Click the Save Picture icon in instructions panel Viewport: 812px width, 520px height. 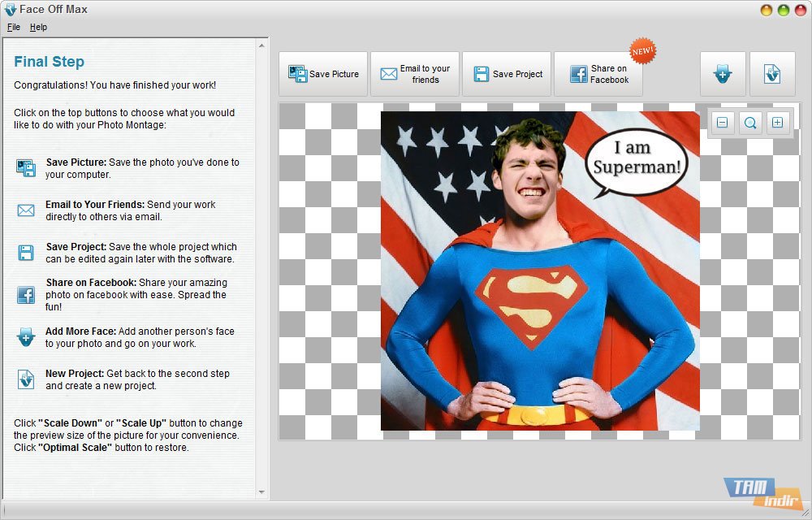[x=26, y=168]
